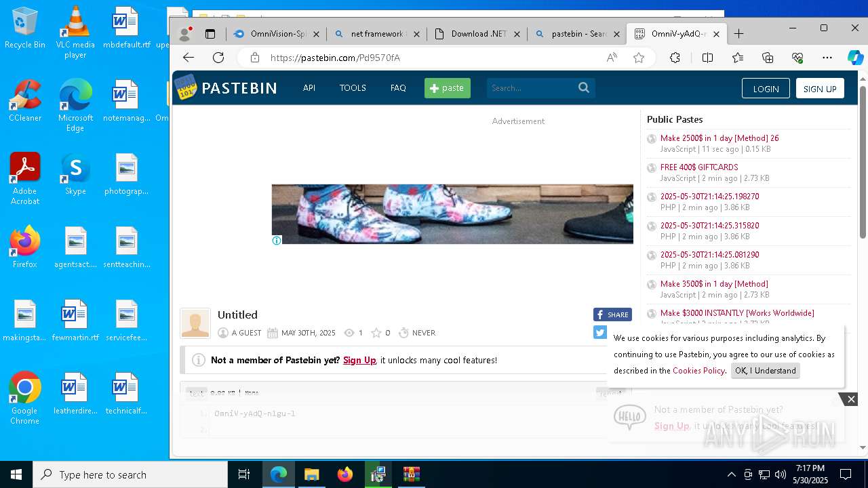Switch to OmniVision tab
The height and width of the screenshot is (488, 868).
click(276, 33)
